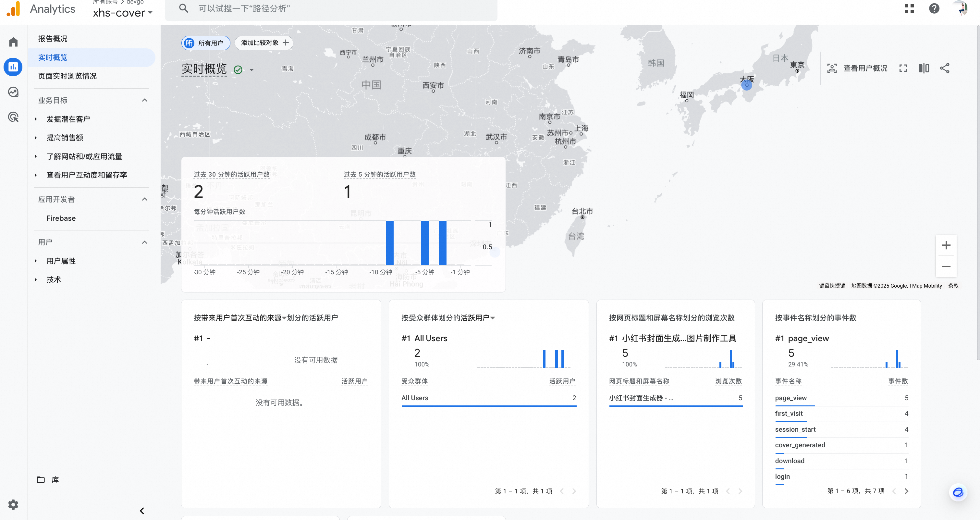The image size is (980, 520).
Task: Click the 所有用户 segment chip
Action: coord(206,43)
